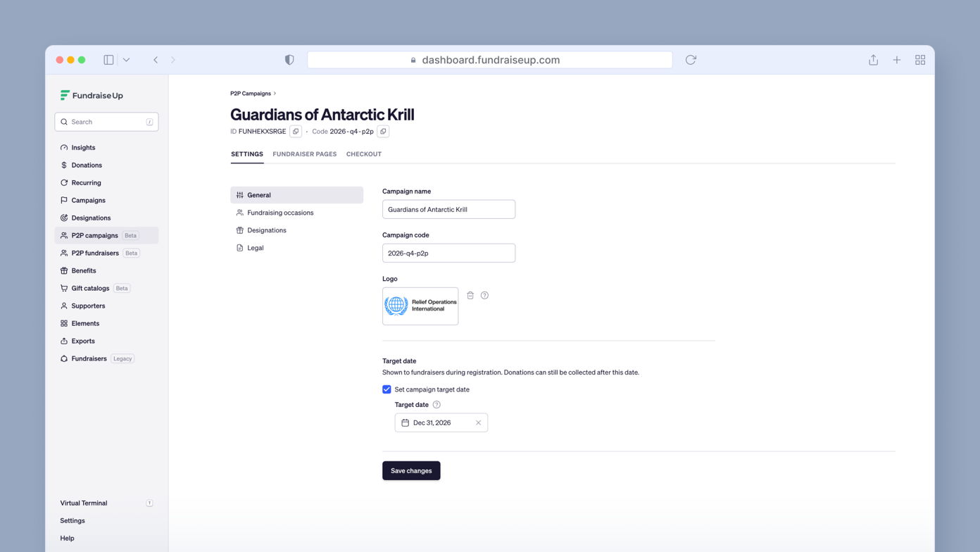Go back in browser history
Viewport: 980px width, 552px height.
[x=156, y=60]
